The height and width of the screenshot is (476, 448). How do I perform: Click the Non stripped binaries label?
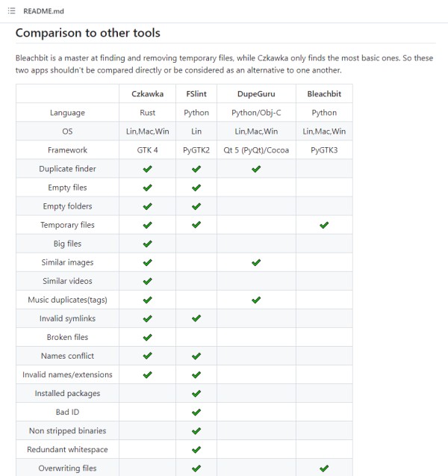click(x=67, y=430)
